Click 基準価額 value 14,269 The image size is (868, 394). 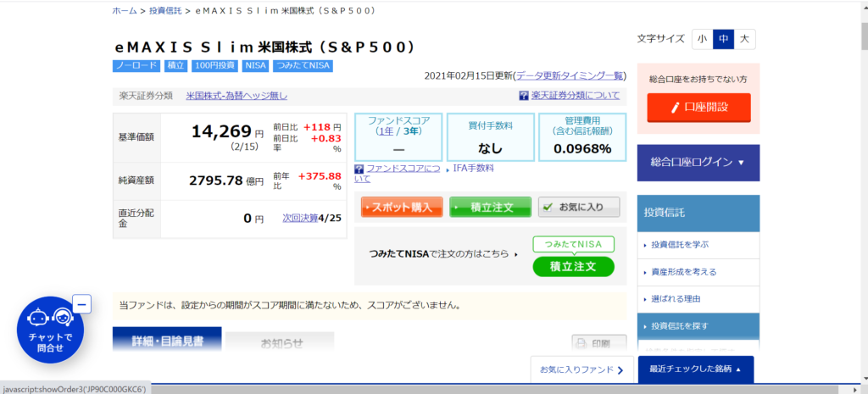[x=221, y=131]
